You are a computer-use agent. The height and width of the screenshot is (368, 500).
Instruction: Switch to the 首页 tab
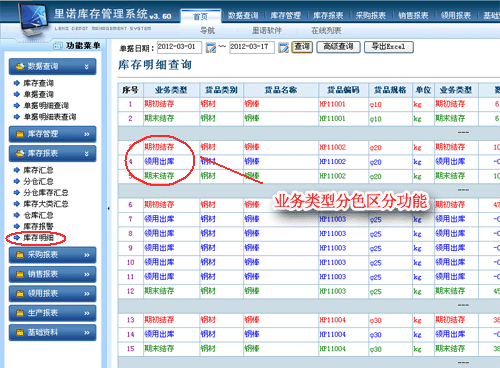[200, 16]
